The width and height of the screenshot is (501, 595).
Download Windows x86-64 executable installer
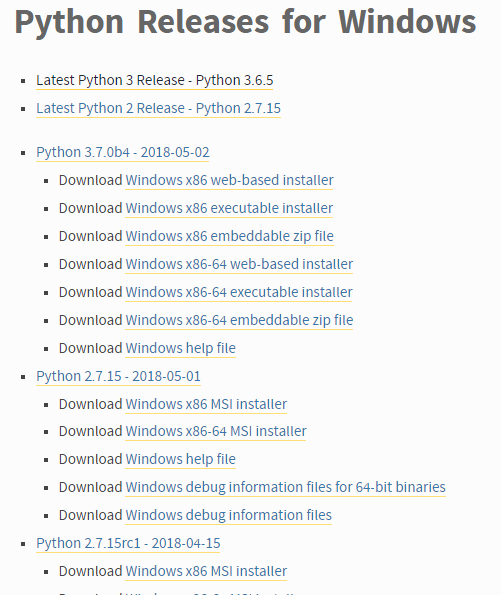point(239,293)
